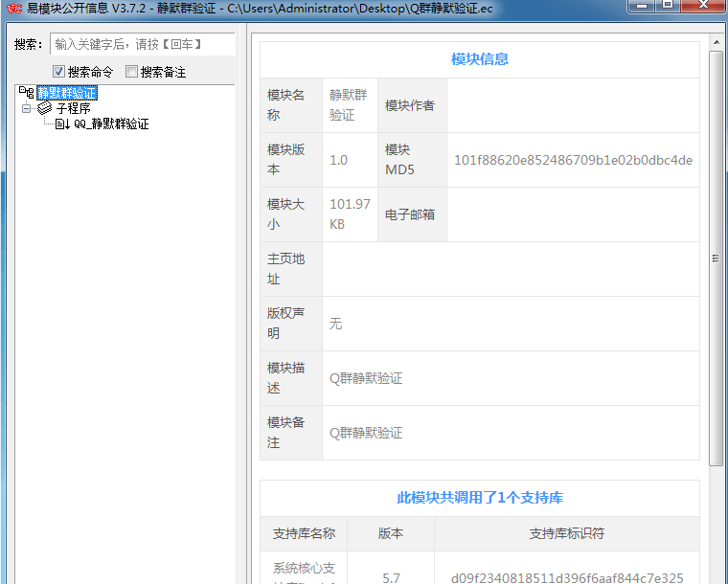Click the 模块作者 label cell
This screenshot has width=728, height=584.
pos(412,105)
